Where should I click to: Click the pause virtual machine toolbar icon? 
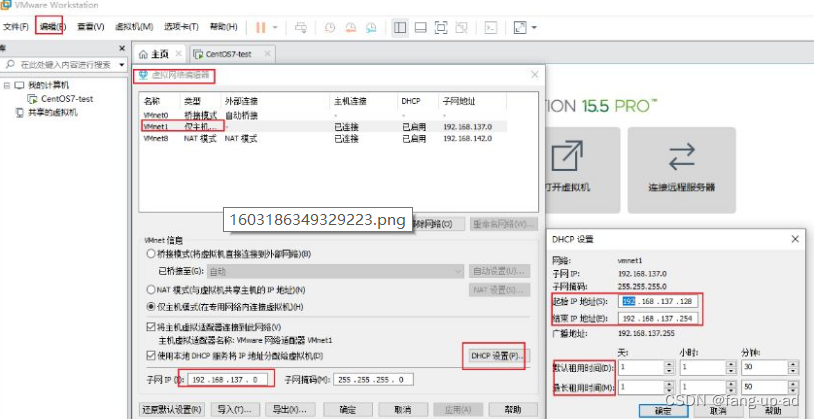(x=261, y=27)
